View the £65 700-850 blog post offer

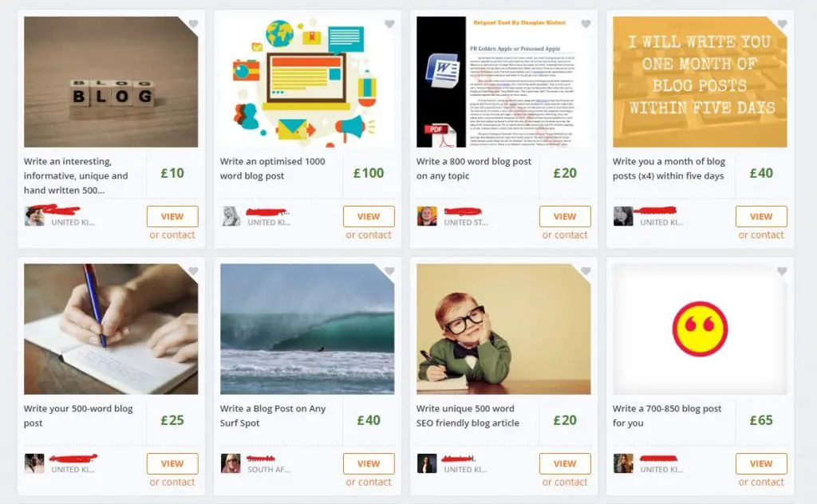761,464
